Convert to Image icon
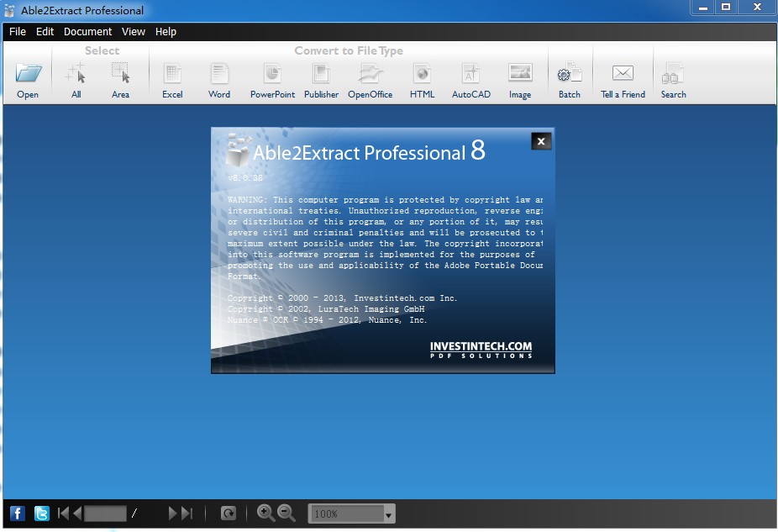This screenshot has height=532, width=778. tap(520, 73)
